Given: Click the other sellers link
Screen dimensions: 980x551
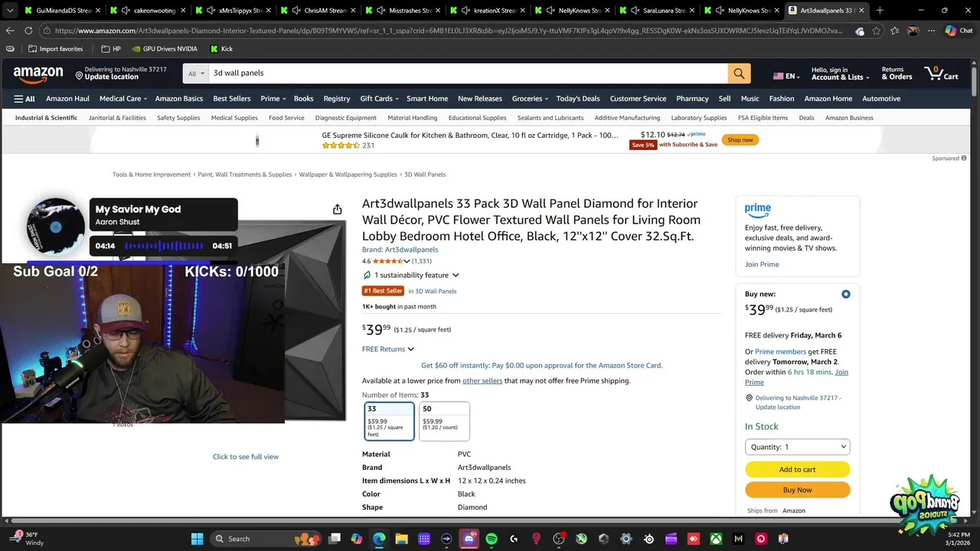Looking at the screenshot, I should pyautogui.click(x=482, y=381).
